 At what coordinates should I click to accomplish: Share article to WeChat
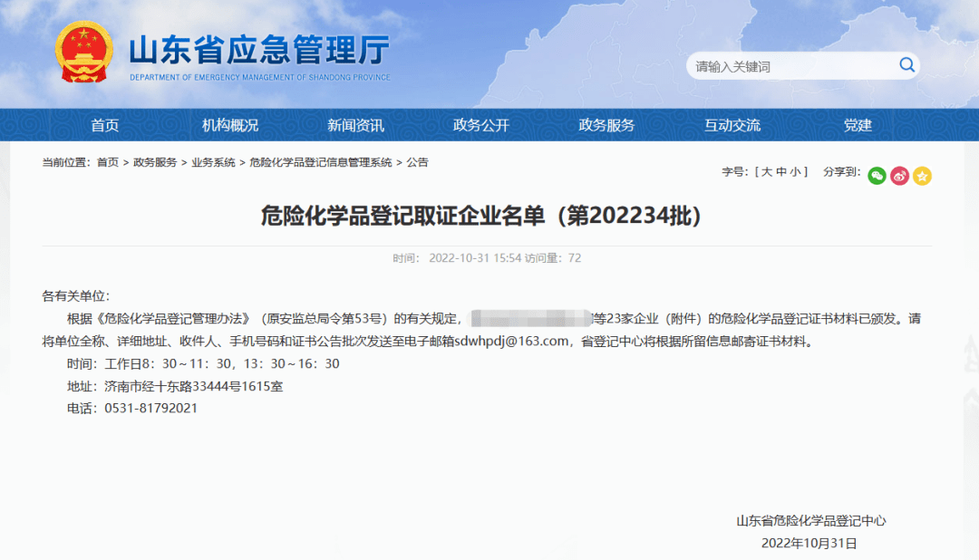click(x=877, y=176)
